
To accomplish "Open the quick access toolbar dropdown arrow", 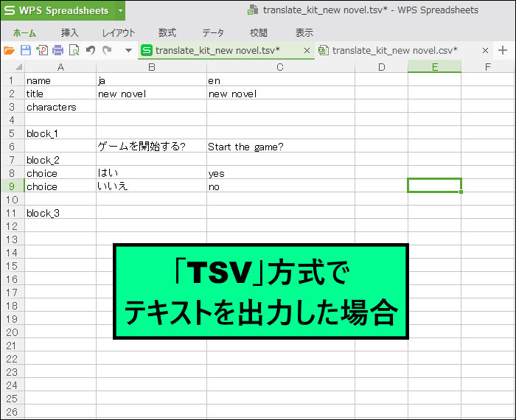I will pyautogui.click(x=128, y=50).
